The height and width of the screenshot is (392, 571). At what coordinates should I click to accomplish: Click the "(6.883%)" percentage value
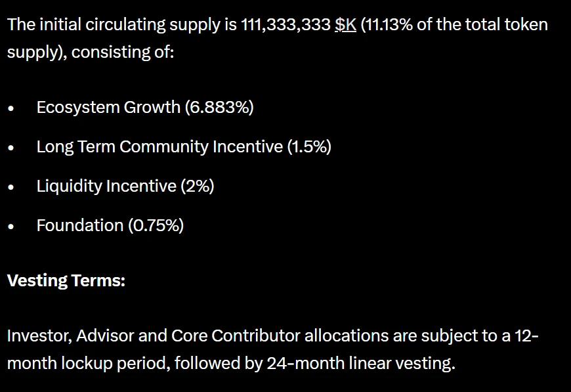[x=219, y=108]
